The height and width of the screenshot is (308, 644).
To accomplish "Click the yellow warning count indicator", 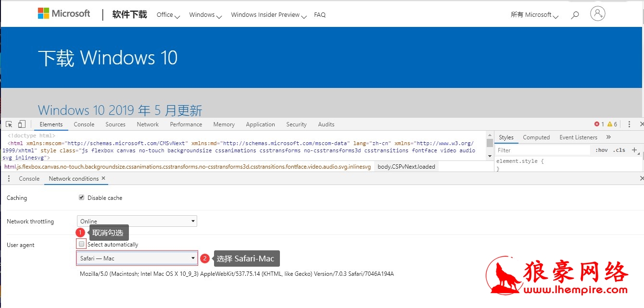I will (x=612, y=124).
